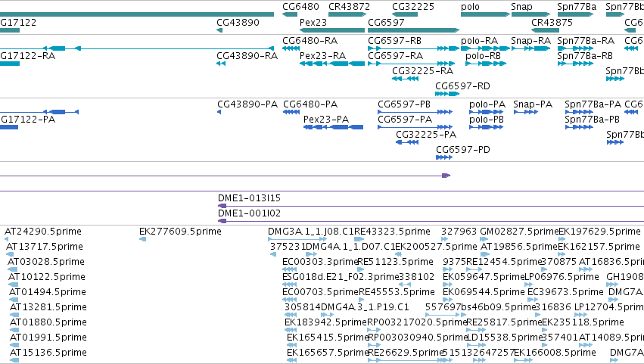644x364 pixels.
Task: Select the CR43872 gene label
Action: 349,7
